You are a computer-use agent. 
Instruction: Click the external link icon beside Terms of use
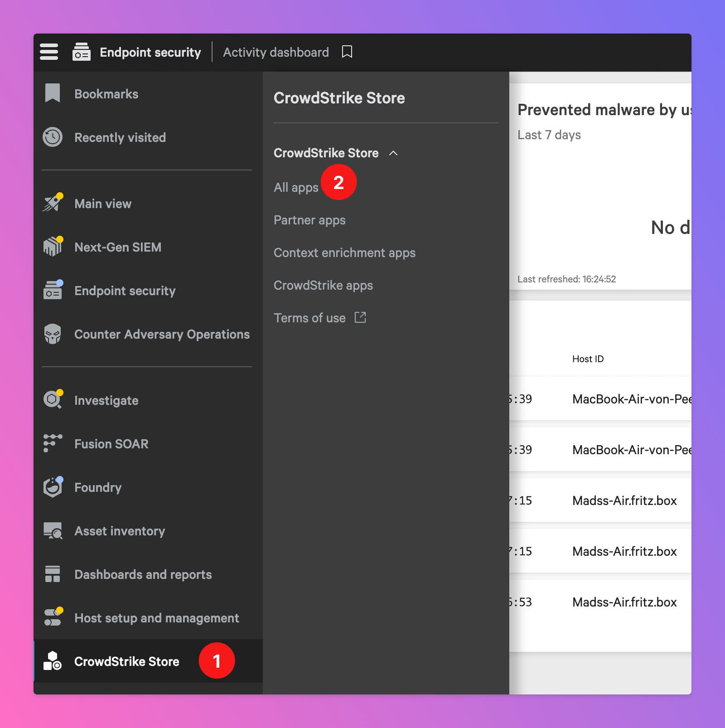(360, 317)
